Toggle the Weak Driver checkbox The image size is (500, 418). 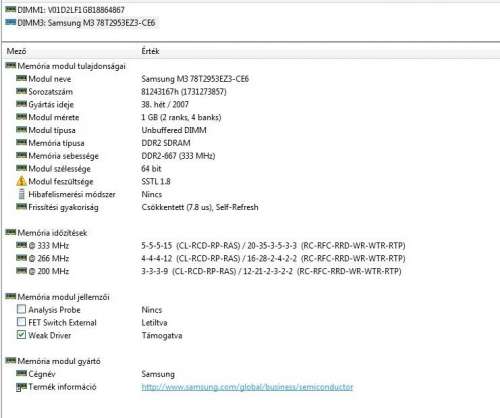21,335
